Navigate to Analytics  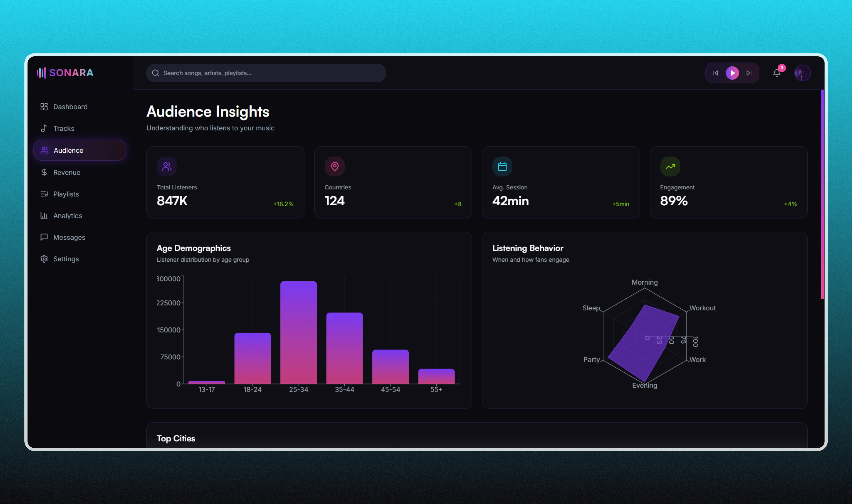coord(67,216)
